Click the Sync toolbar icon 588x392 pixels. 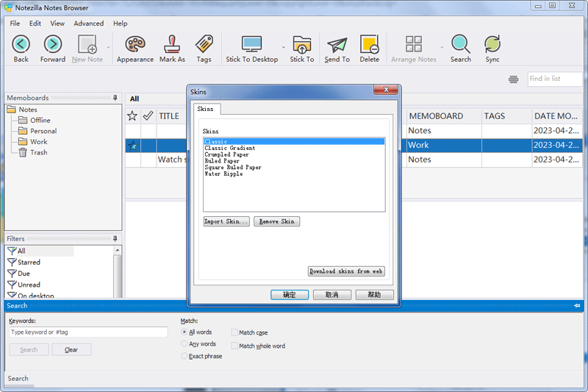(492, 44)
